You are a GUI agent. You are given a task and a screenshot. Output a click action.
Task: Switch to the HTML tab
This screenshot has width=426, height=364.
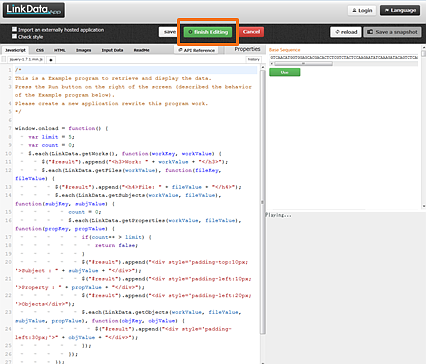coord(60,50)
